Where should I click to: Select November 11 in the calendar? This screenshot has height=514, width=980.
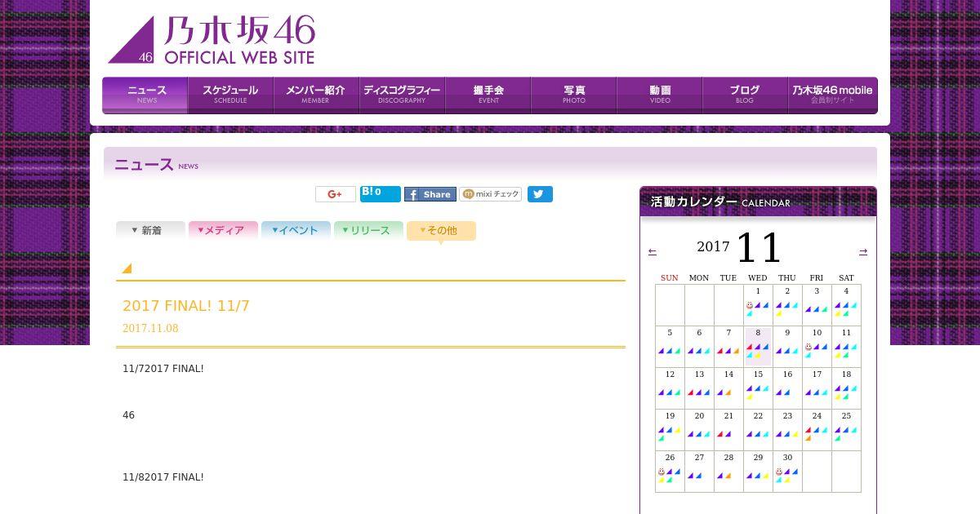[846, 346]
